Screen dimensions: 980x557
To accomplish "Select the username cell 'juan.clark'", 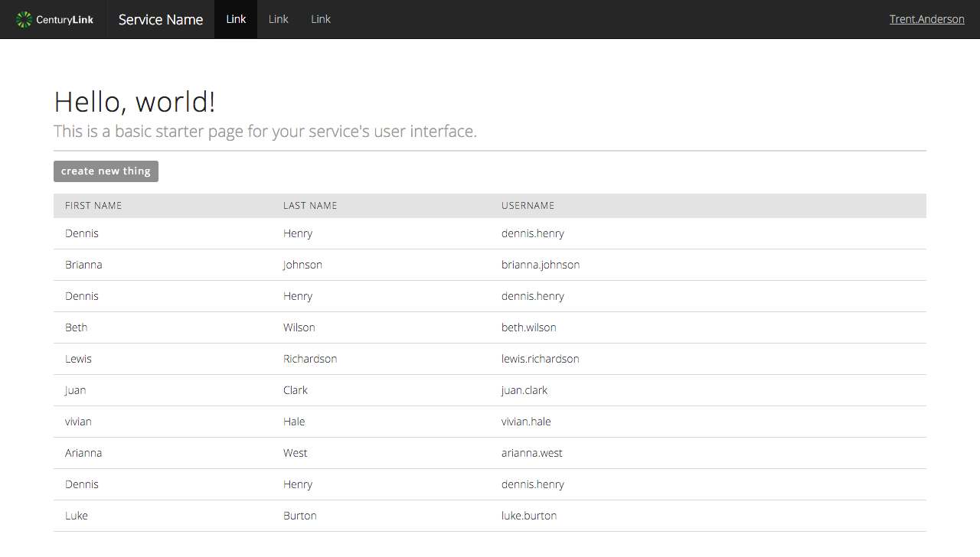I will [524, 390].
